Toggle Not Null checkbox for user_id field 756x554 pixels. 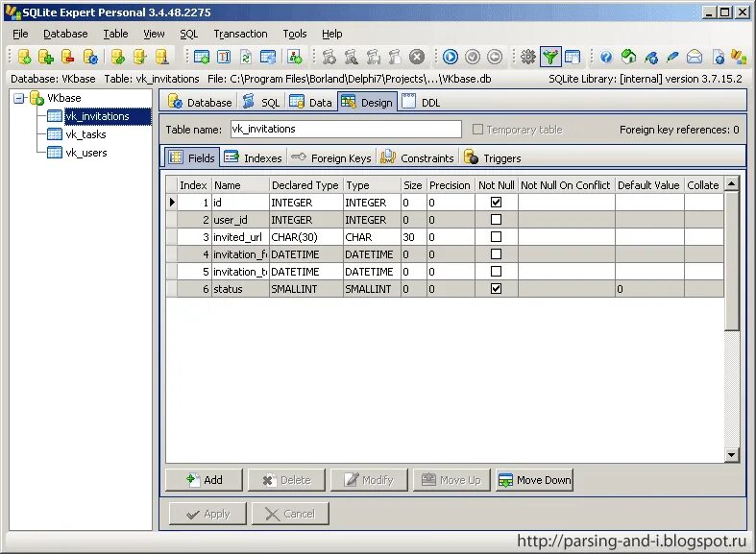click(x=496, y=220)
